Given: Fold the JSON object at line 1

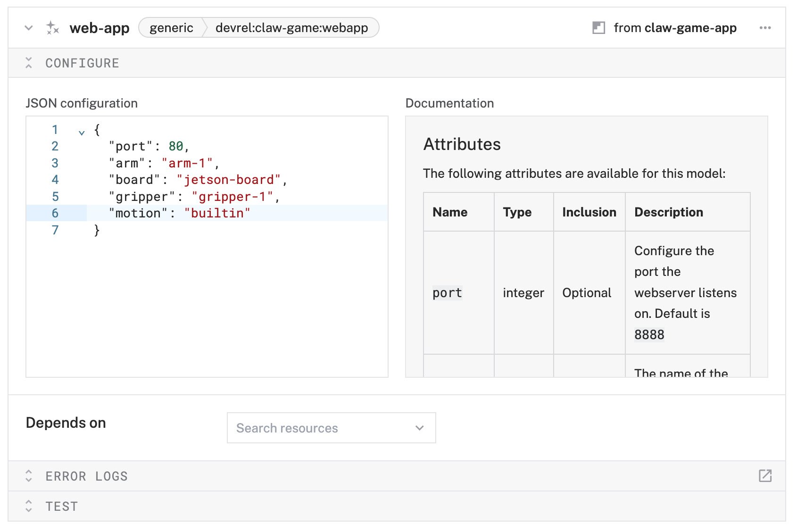Looking at the screenshot, I should 82,133.
